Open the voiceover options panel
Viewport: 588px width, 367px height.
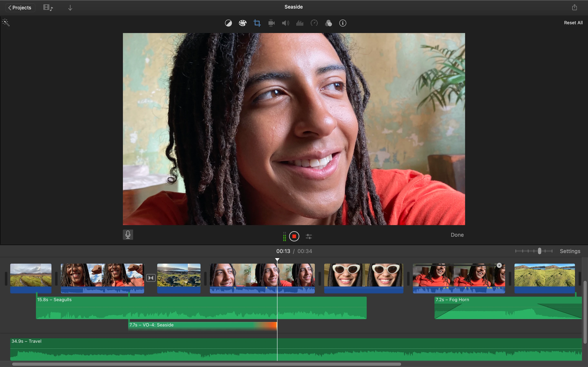point(308,236)
